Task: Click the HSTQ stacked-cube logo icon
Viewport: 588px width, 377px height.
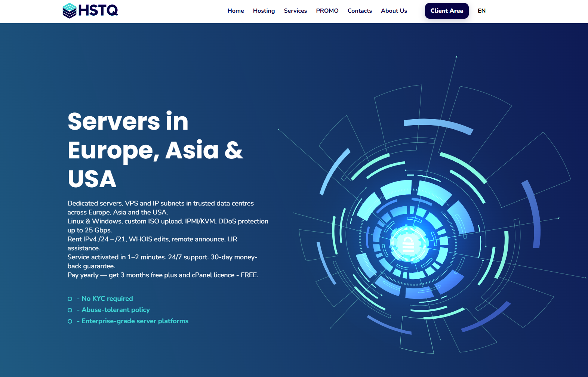Action: pyautogui.click(x=70, y=10)
